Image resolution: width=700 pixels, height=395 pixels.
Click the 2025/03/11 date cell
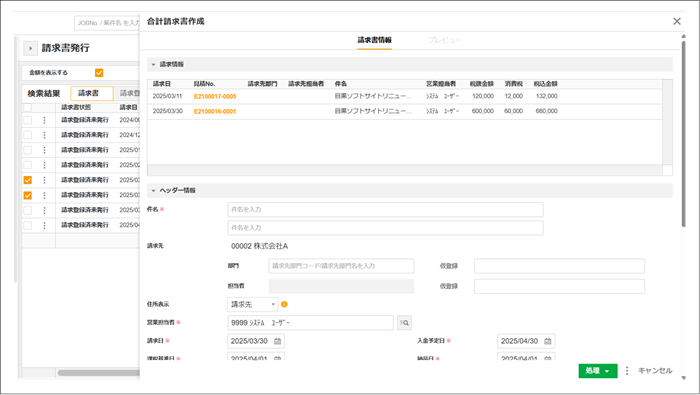(x=167, y=96)
